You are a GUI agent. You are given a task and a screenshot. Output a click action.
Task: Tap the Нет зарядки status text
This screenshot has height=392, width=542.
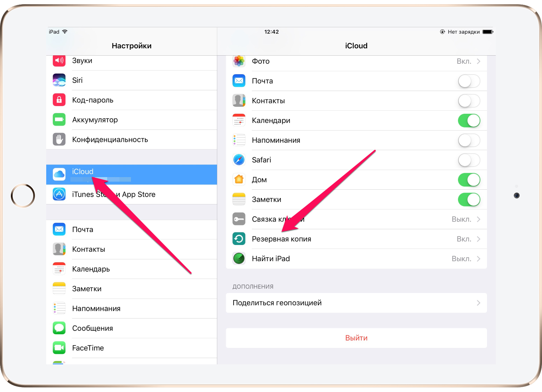[x=464, y=32]
